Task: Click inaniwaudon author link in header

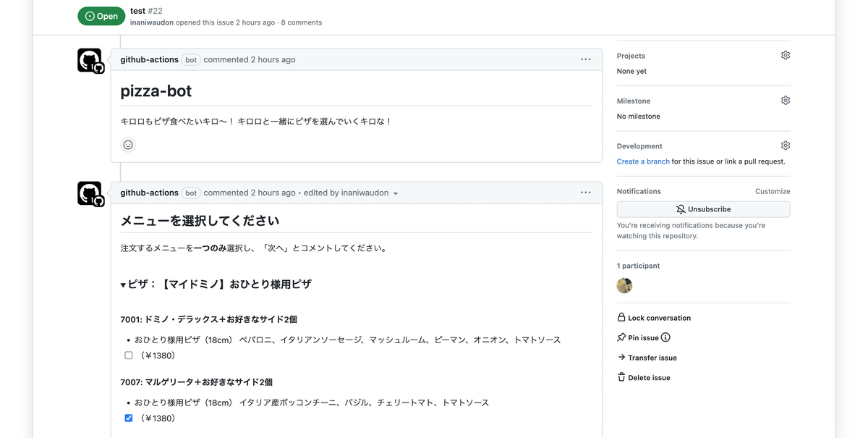Action: [x=152, y=22]
